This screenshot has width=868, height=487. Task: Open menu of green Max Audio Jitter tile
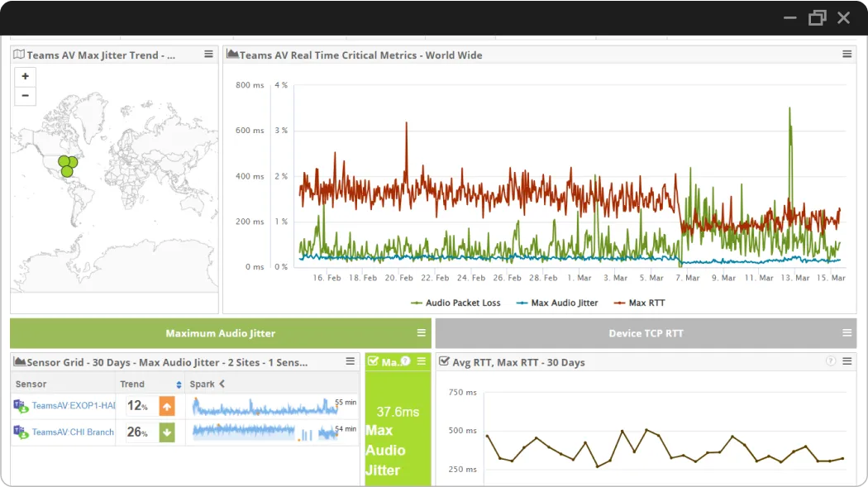(422, 361)
